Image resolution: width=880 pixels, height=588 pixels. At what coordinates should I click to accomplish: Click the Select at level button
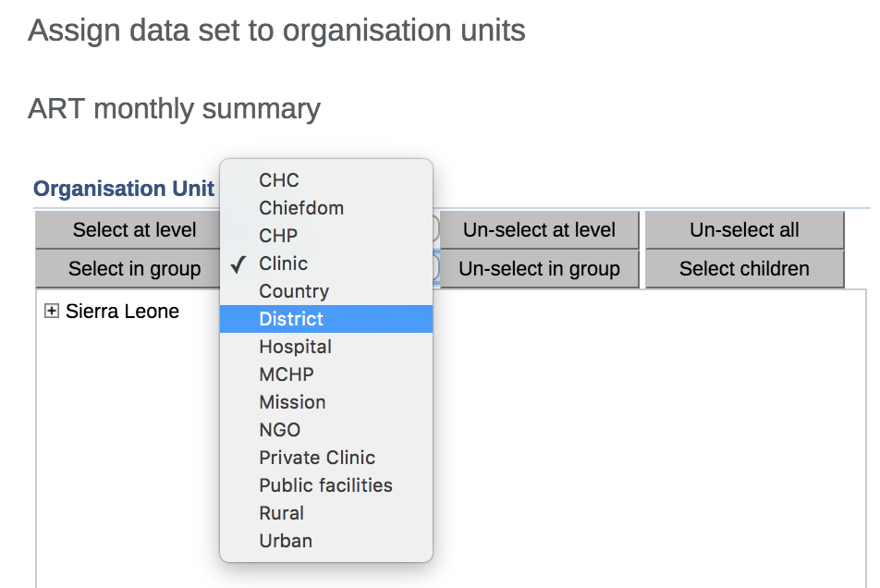134,230
